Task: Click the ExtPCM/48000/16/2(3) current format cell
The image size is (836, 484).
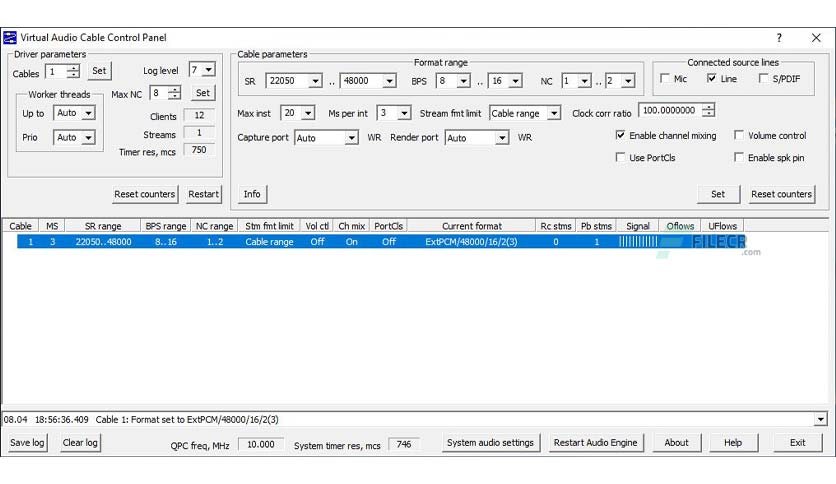Action: pyautogui.click(x=471, y=241)
